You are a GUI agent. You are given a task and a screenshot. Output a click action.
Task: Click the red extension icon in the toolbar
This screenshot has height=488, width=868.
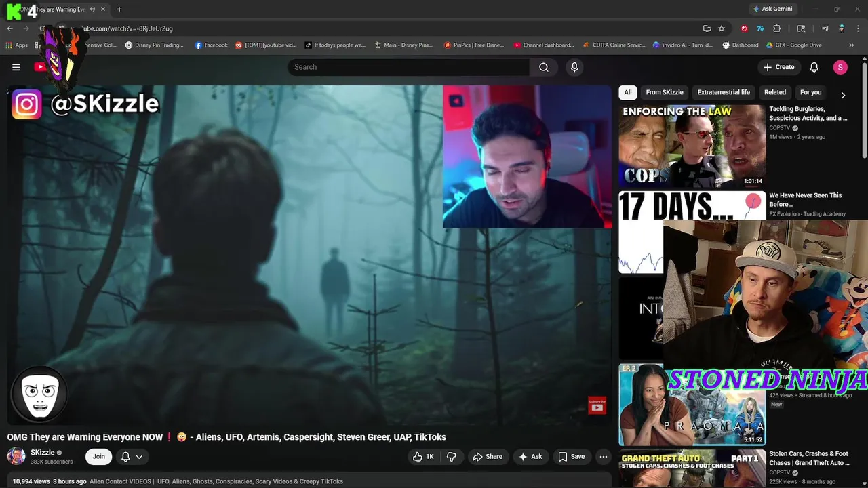click(744, 28)
